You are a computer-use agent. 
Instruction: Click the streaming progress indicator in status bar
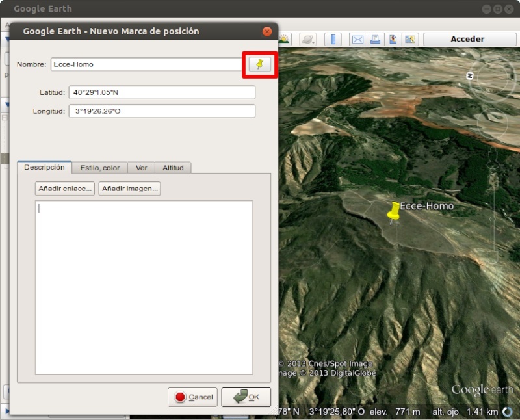(x=508, y=412)
